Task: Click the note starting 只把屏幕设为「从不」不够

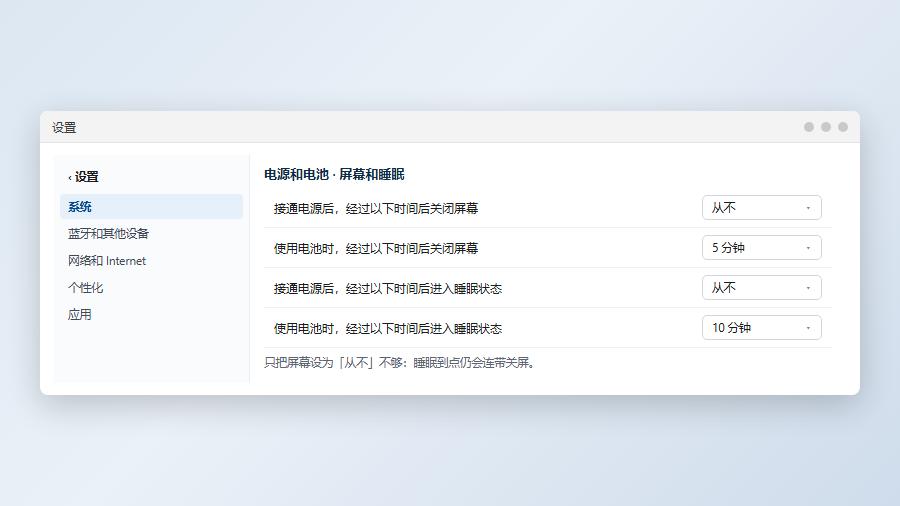Action: (400, 363)
